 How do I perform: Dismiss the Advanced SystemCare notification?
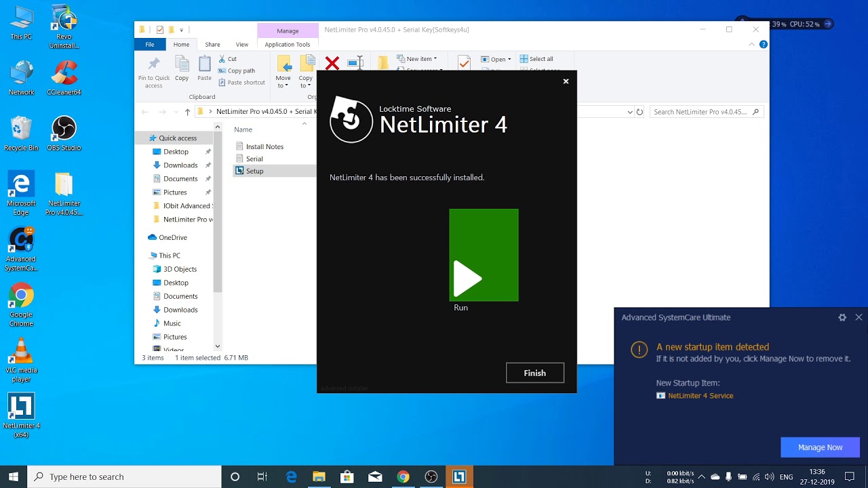click(859, 317)
